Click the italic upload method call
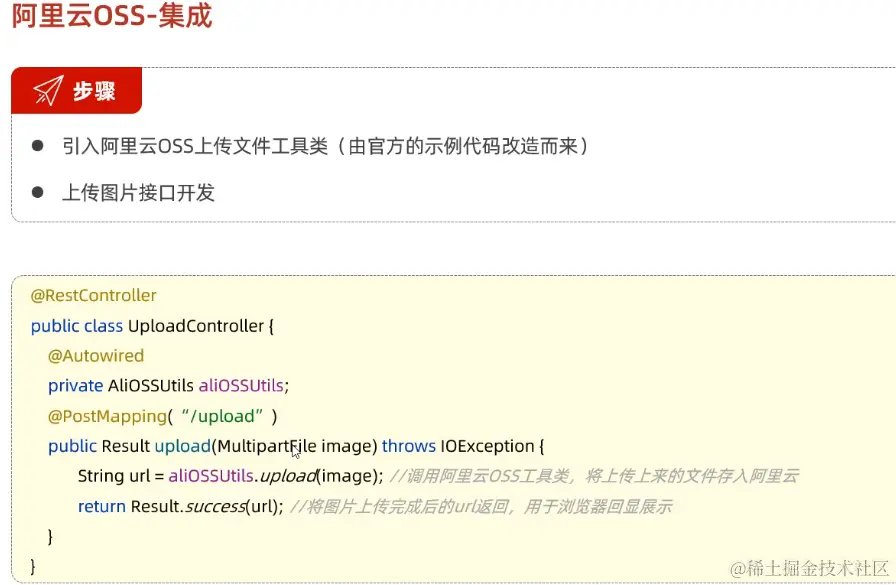Image resolution: width=896 pixels, height=585 pixels. [288, 476]
